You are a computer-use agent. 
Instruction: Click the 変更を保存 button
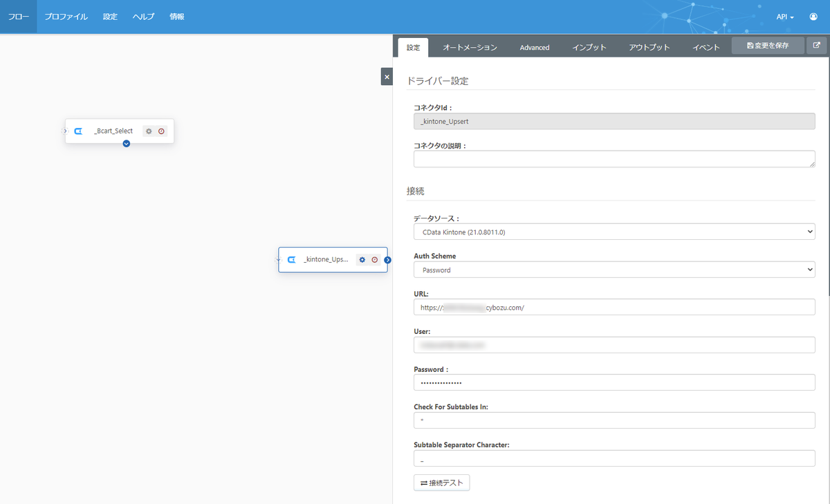pos(768,46)
